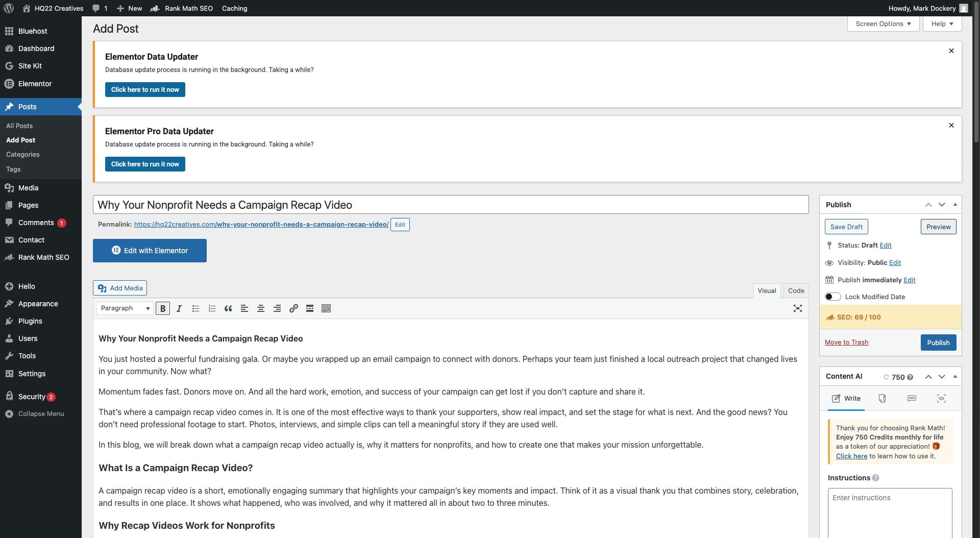Dismiss the Elementor Pro Data Updater notice
980x538 pixels.
click(x=951, y=125)
